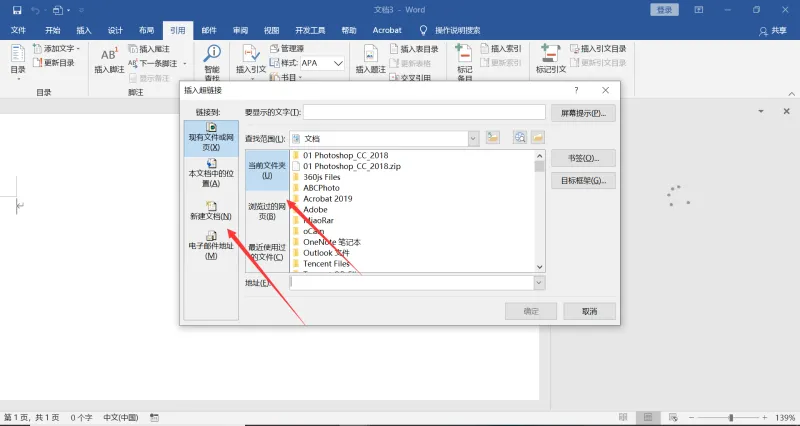The height and width of the screenshot is (426, 800).
Task: Click the Undo arrow icon
Action: click(35, 10)
